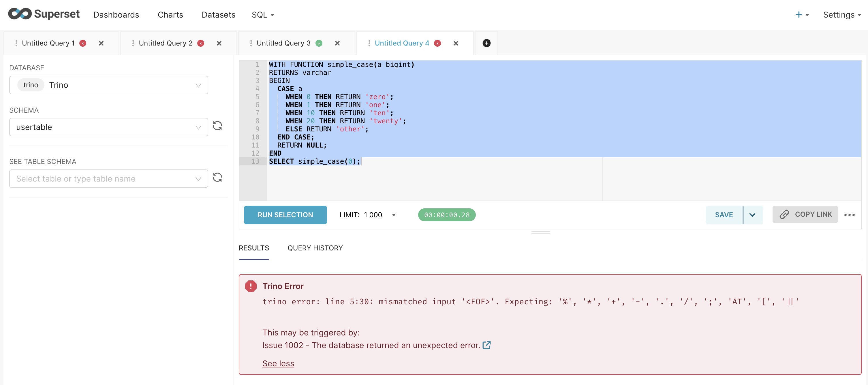This screenshot has height=385, width=868.
Task: Click the add new query tab icon
Action: [x=486, y=43]
